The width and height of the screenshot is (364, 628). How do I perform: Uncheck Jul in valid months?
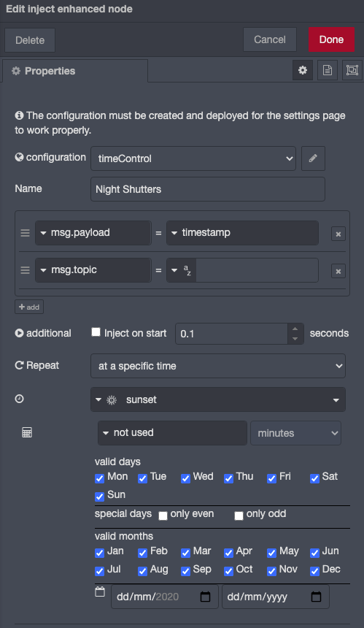point(100,571)
